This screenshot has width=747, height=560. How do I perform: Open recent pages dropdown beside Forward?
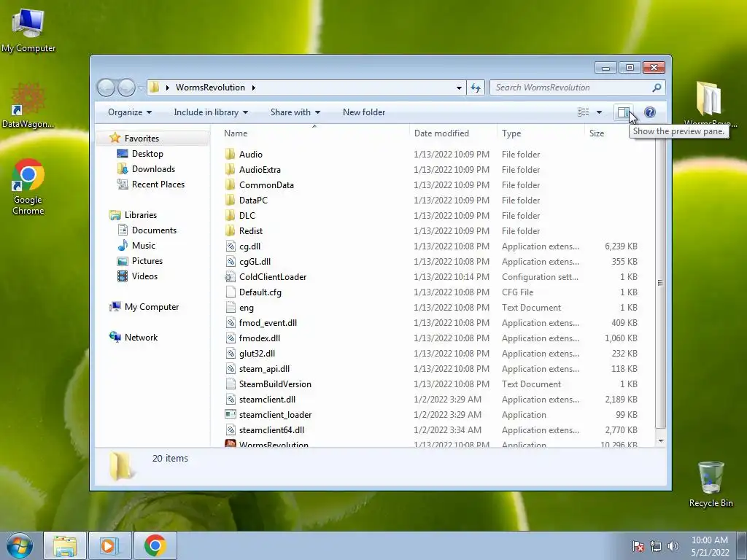(x=140, y=87)
